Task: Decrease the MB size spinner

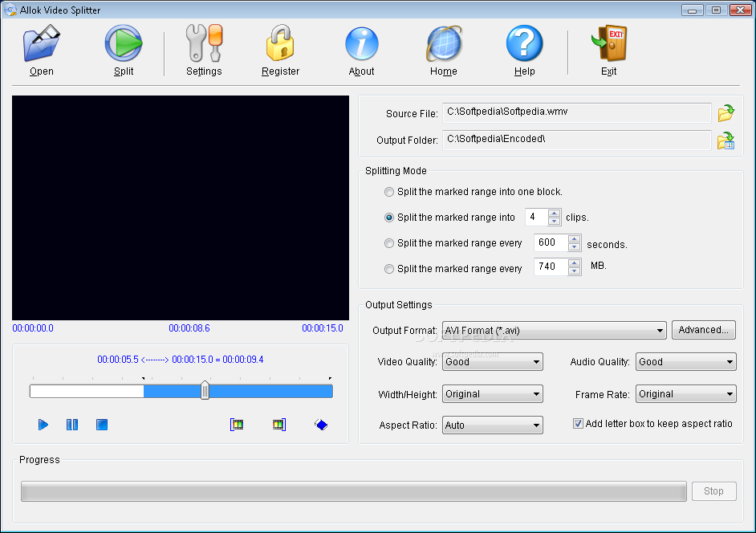Action: click(x=575, y=271)
